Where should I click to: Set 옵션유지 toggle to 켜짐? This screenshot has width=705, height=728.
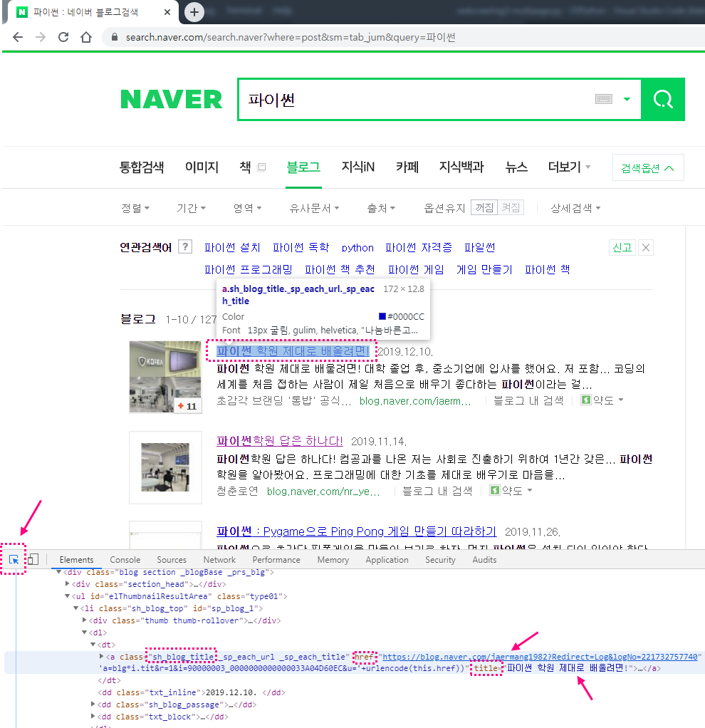click(x=511, y=207)
